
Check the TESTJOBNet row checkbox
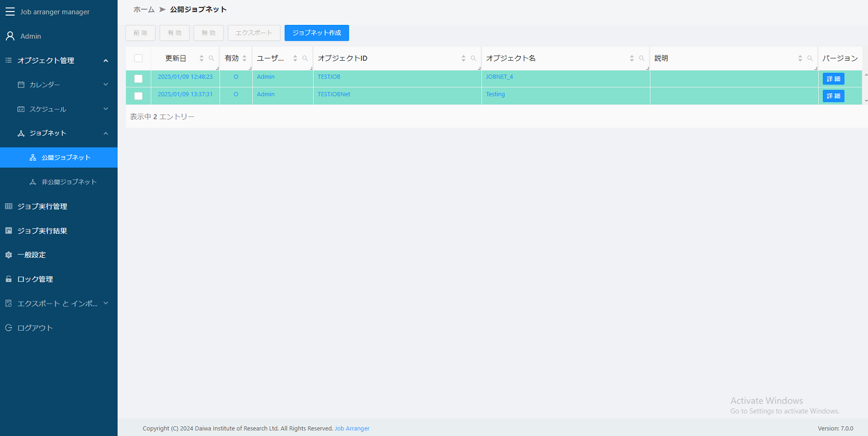click(x=138, y=96)
